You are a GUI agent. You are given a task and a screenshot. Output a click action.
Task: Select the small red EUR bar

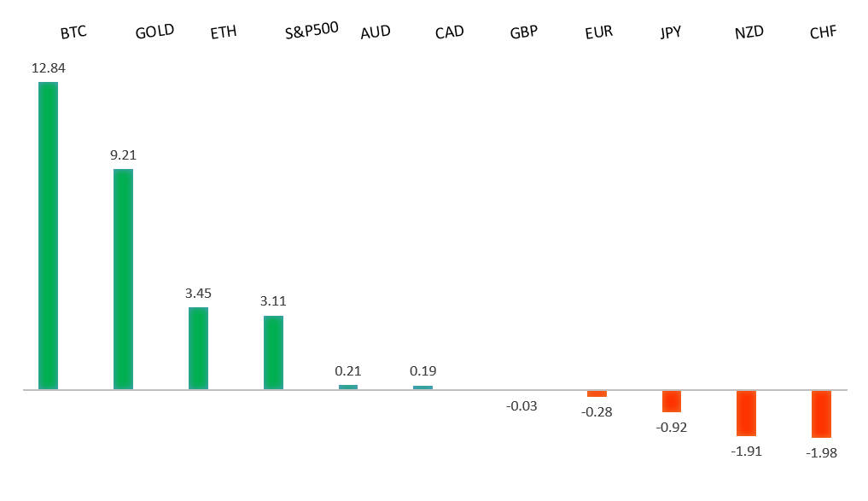(x=597, y=393)
